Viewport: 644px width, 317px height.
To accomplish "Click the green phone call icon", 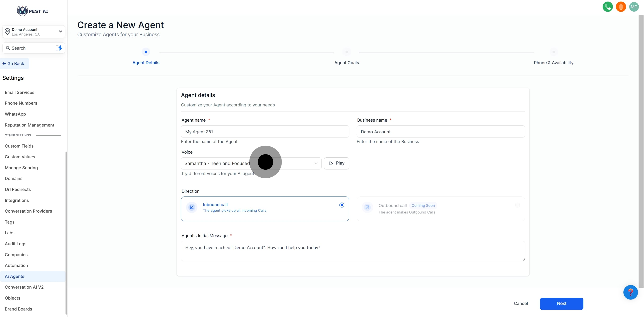I will 608,7.
